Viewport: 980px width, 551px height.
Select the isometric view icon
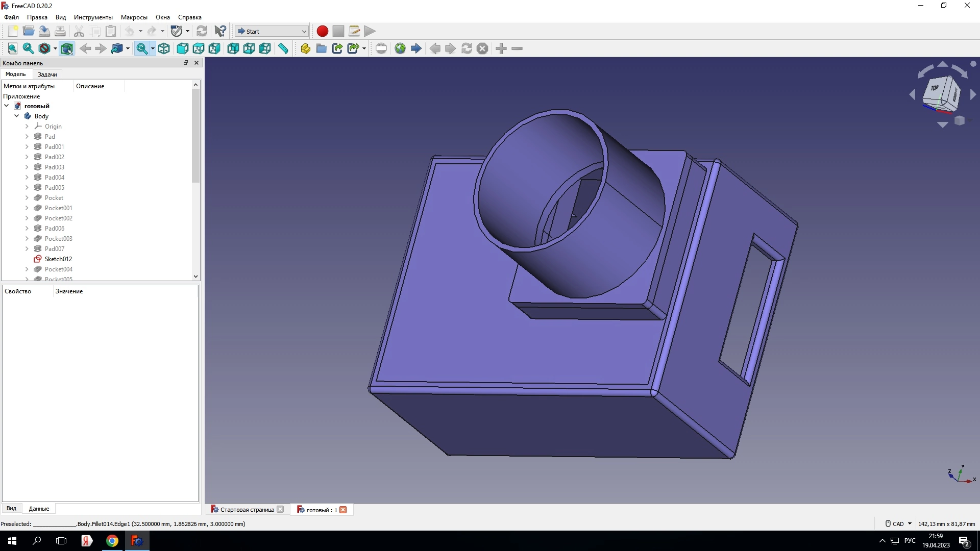click(x=164, y=48)
